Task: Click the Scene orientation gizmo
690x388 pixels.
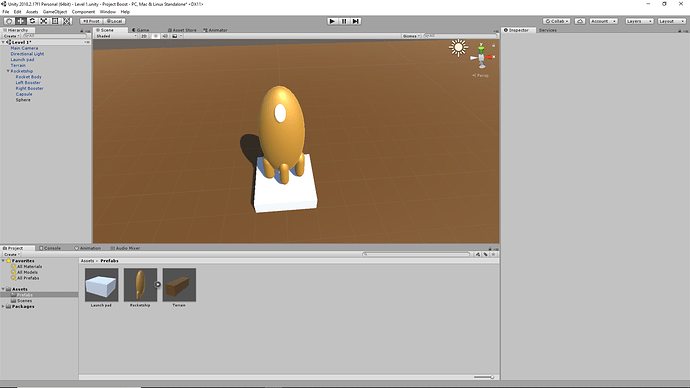Action: click(481, 57)
